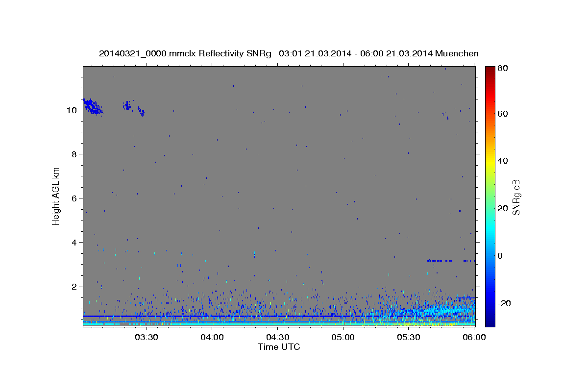Click the 04:00 time tick label

pyautogui.click(x=212, y=338)
